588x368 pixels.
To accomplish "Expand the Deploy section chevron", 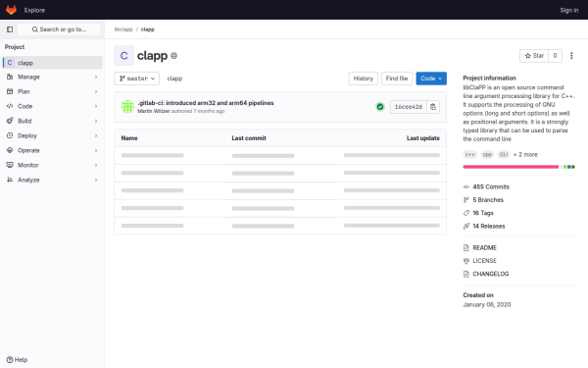I will click(96, 135).
